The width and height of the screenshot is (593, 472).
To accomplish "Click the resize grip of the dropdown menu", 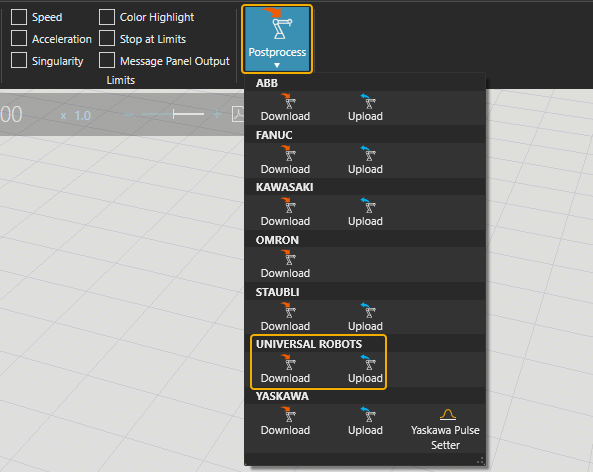I will pyautogui.click(x=480, y=461).
